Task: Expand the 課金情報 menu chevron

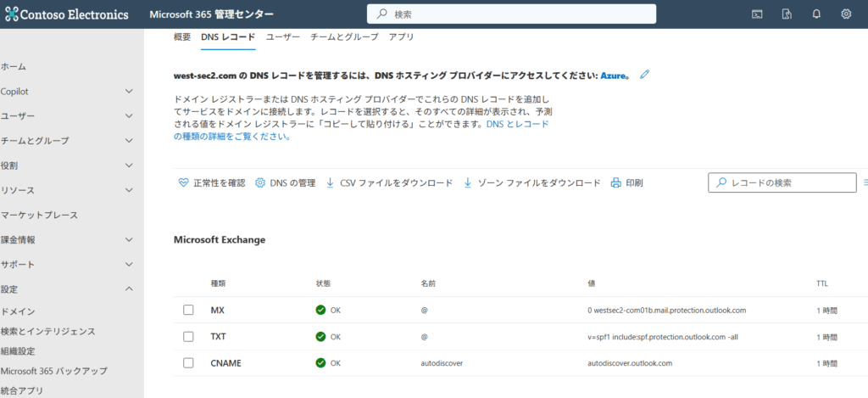Action: pyautogui.click(x=129, y=240)
